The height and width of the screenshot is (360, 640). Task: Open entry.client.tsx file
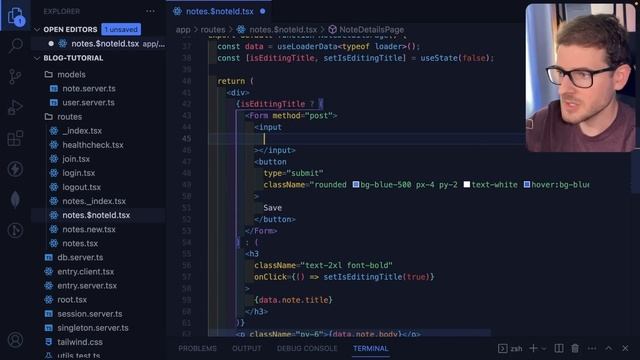(x=85, y=271)
